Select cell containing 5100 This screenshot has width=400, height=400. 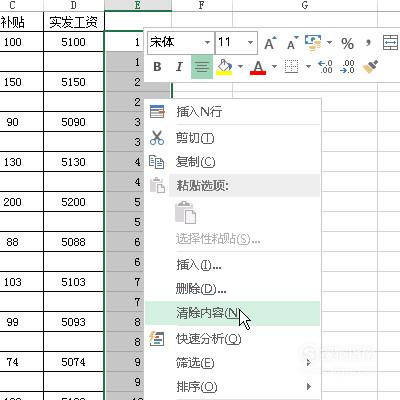(x=74, y=42)
